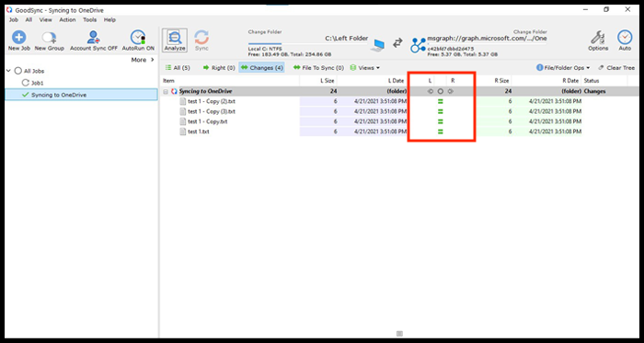The height and width of the screenshot is (343, 644).
Task: Click right Change Folder link
Action: click(x=530, y=31)
